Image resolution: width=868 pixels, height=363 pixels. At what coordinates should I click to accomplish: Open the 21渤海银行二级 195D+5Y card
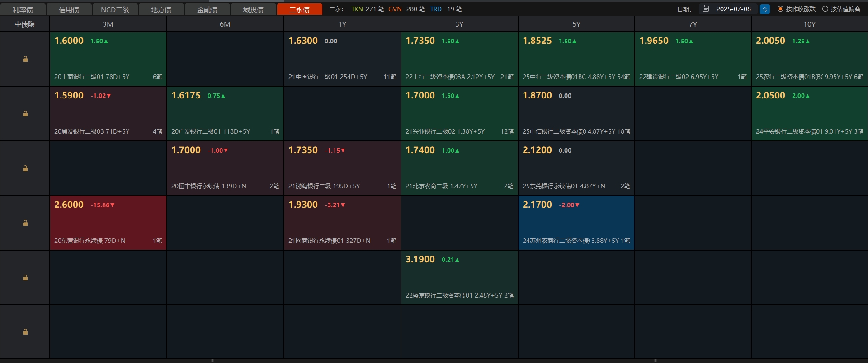point(342,168)
